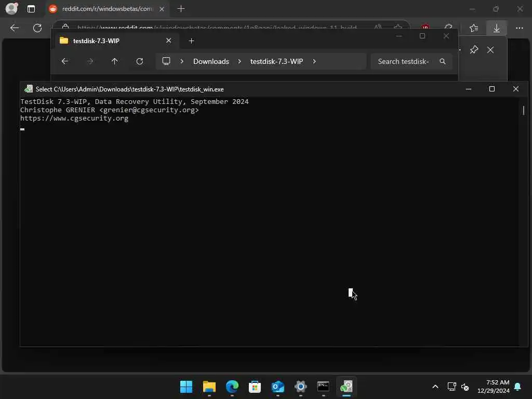532x399 pixels.
Task: Open Outlook from the taskbar
Action: (278, 387)
